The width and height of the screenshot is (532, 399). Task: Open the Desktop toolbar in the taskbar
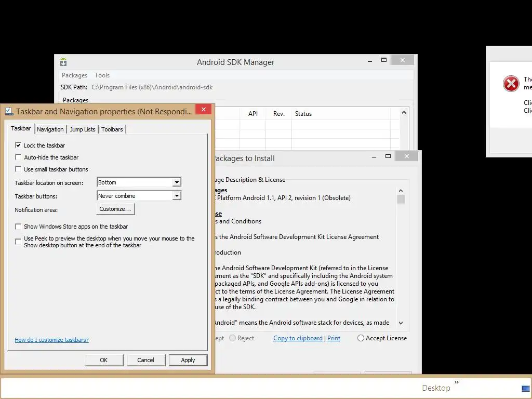[436, 388]
